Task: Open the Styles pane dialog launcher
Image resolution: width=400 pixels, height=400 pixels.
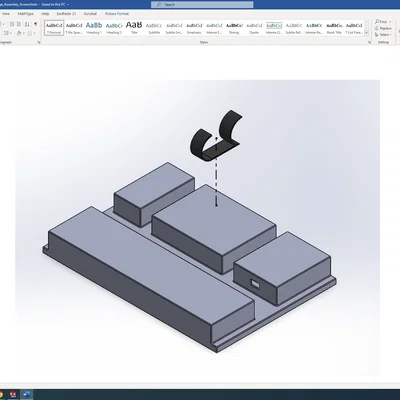Action: click(369, 42)
